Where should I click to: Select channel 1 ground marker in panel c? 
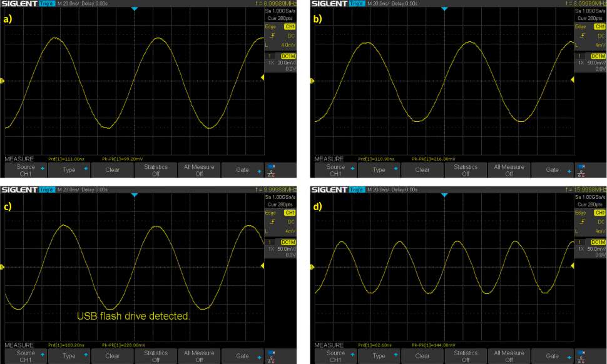pos(2,268)
